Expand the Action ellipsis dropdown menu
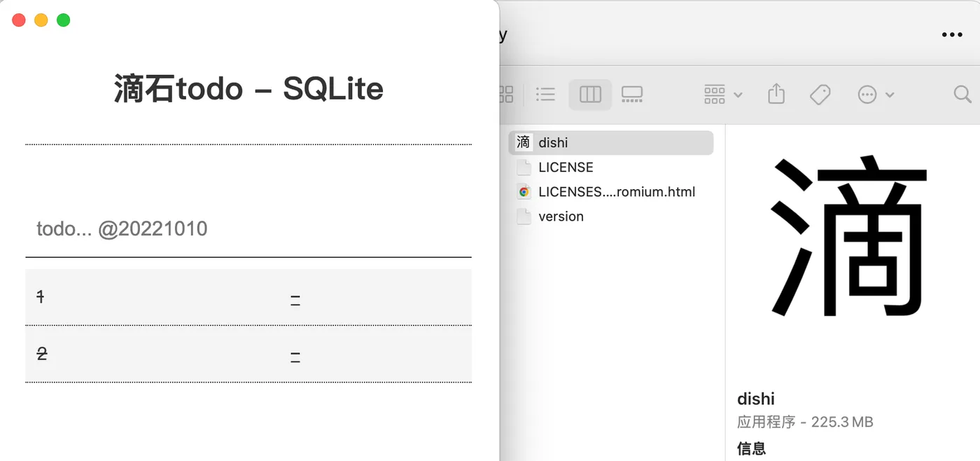 tap(875, 95)
